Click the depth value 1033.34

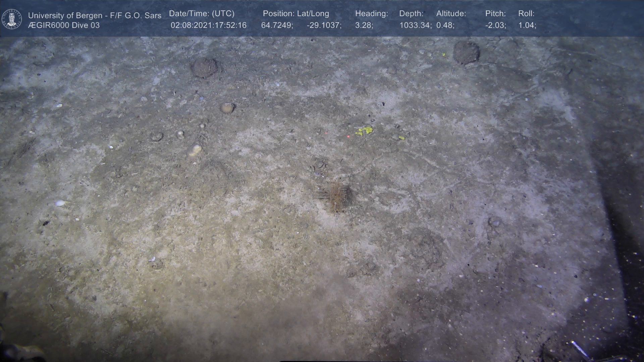click(x=415, y=25)
